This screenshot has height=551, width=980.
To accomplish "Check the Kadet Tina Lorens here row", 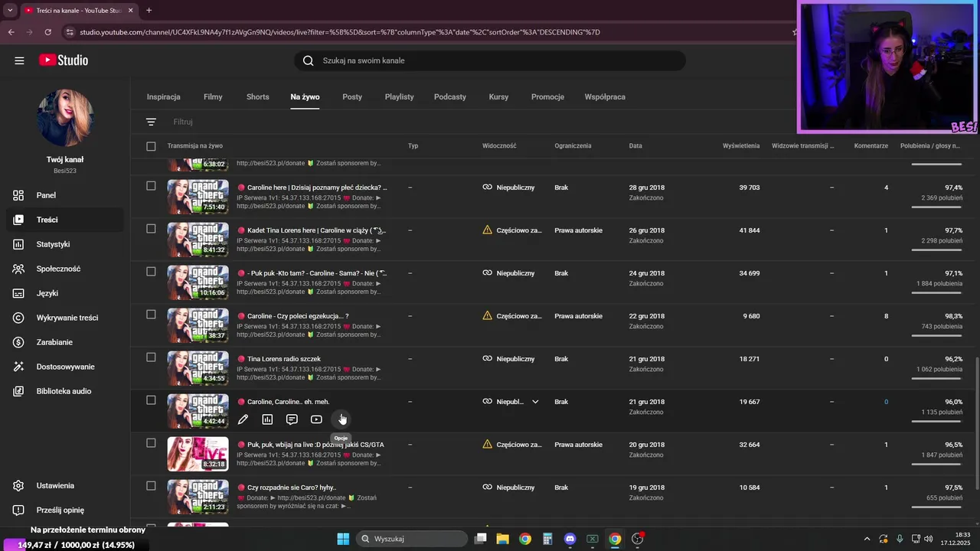I will (151, 229).
